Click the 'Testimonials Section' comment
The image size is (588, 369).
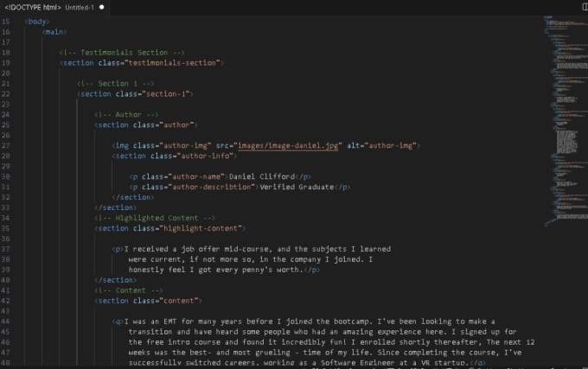coord(122,53)
